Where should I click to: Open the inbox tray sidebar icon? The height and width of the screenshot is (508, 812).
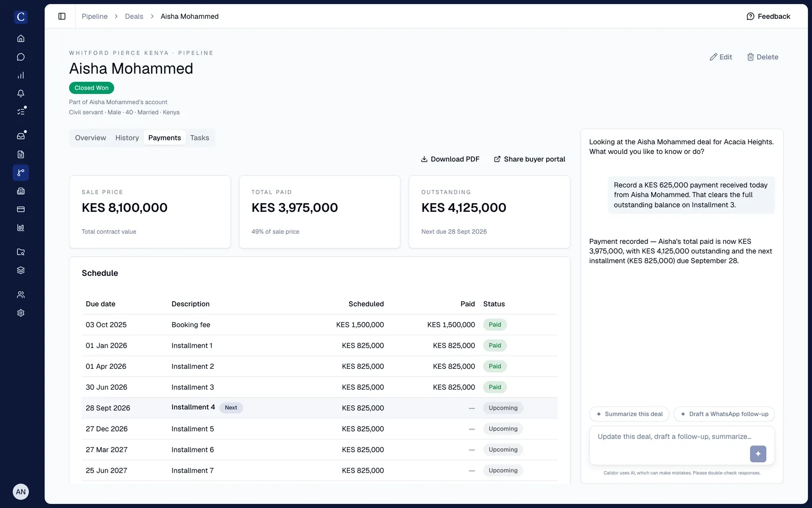pyautogui.click(x=21, y=136)
